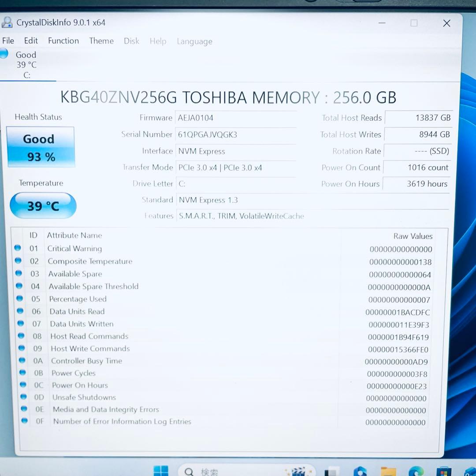Select the health indicator icon for Composite Temperature
This screenshot has width=476, height=476.
click(x=17, y=261)
